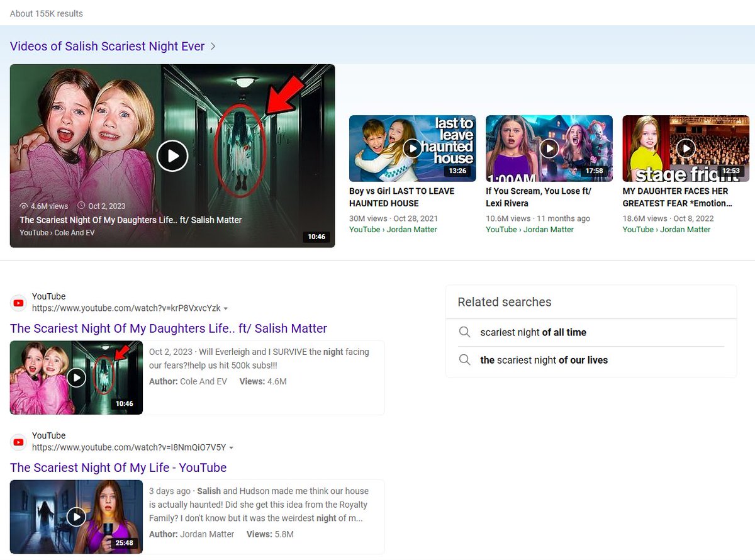Click the featured video title text overlay
755x560 pixels.
coord(131,220)
